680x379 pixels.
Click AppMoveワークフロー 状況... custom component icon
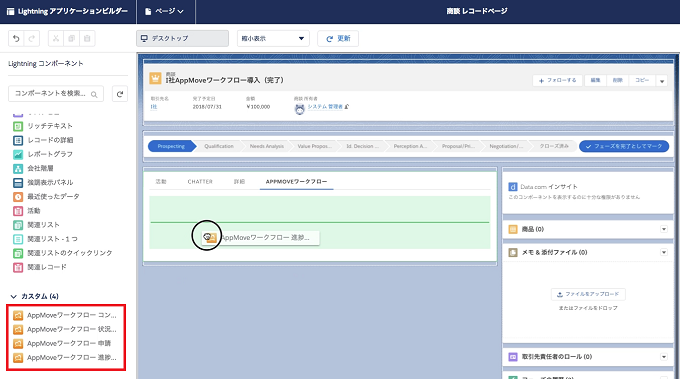(18, 330)
